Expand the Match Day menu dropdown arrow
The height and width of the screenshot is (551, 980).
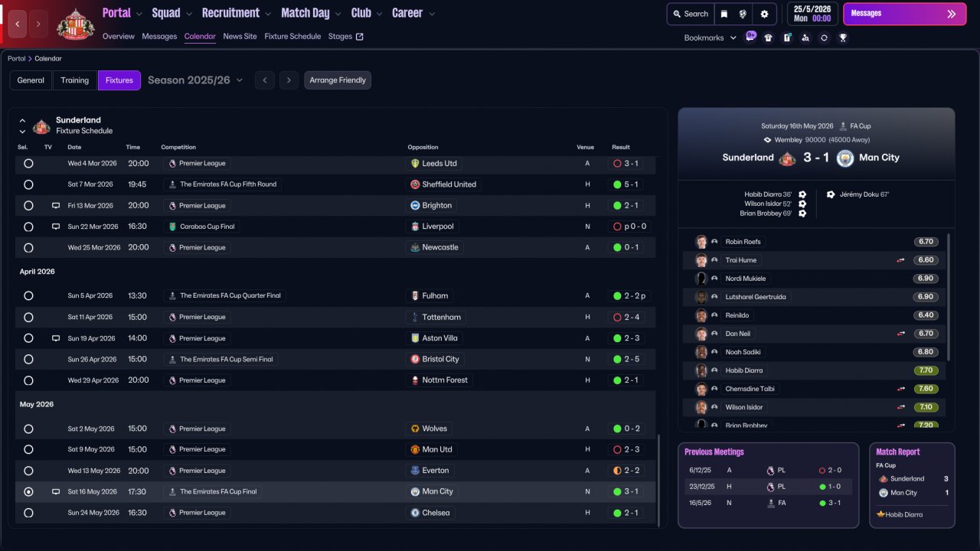point(338,14)
